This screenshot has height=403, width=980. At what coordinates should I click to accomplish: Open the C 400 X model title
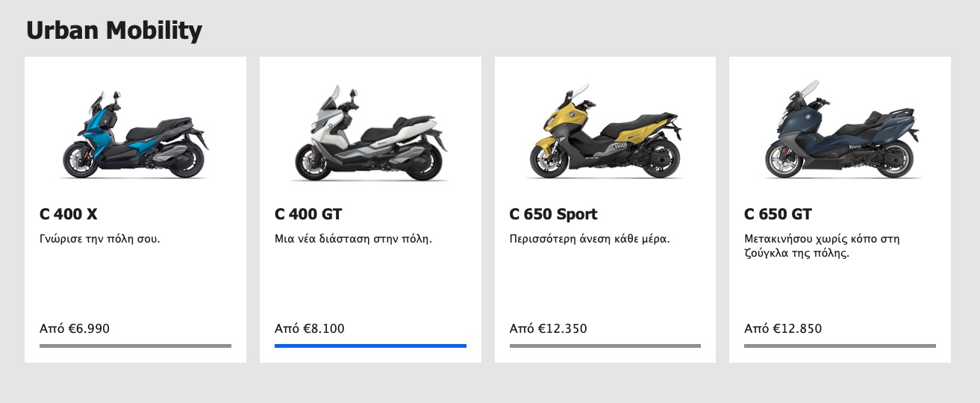69,214
